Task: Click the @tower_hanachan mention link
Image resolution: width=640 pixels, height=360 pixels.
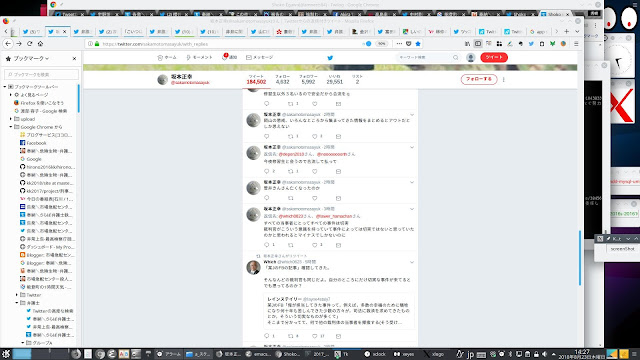Action: [x=334, y=216]
